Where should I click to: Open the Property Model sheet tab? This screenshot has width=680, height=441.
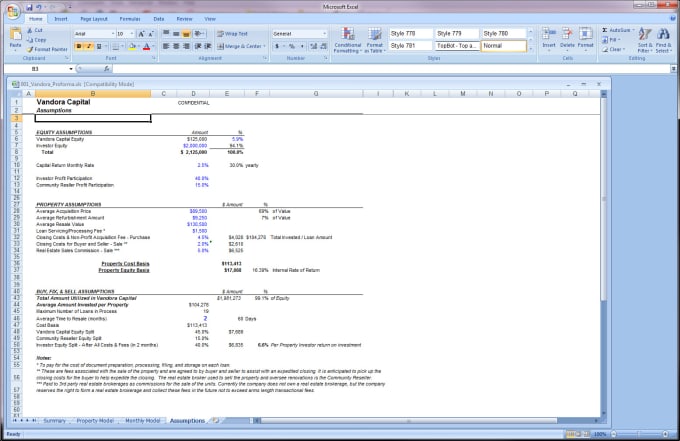point(94,421)
